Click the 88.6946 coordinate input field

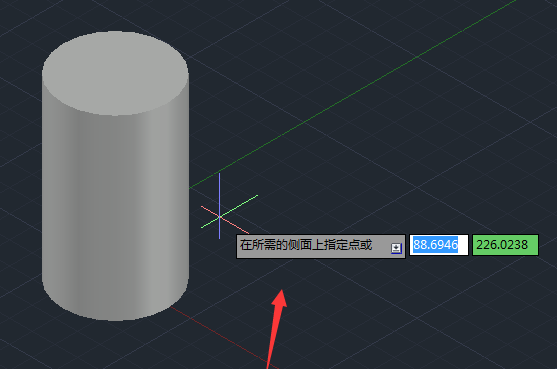(x=439, y=245)
